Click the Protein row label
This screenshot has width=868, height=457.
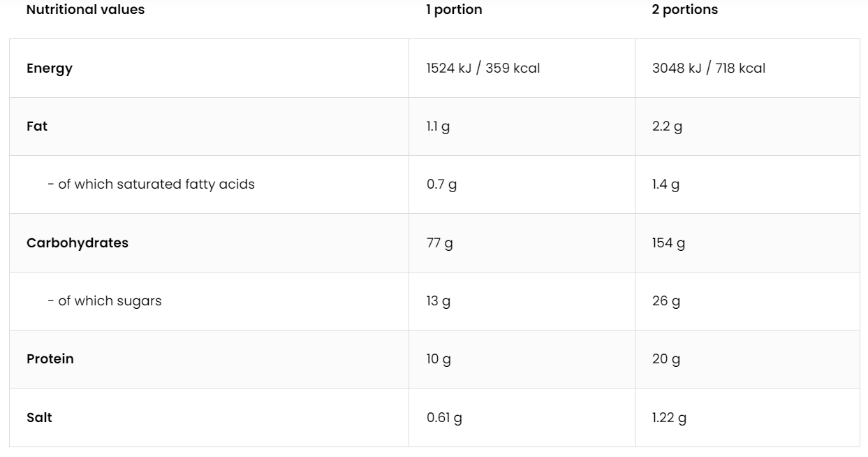50,359
